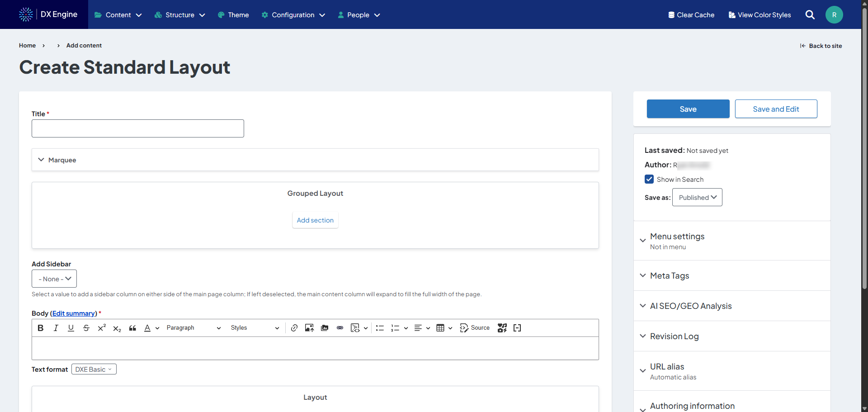Open the Styles dropdown in editor

[255, 328]
